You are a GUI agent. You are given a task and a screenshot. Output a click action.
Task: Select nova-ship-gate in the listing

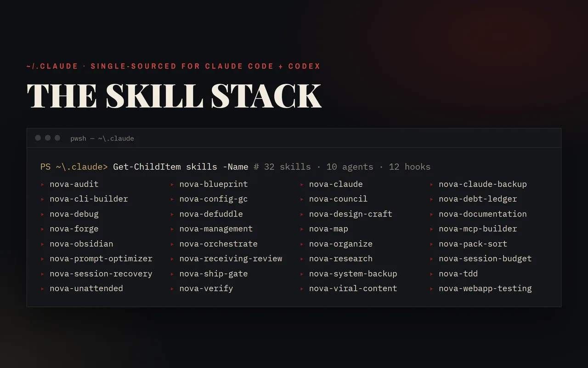214,274
